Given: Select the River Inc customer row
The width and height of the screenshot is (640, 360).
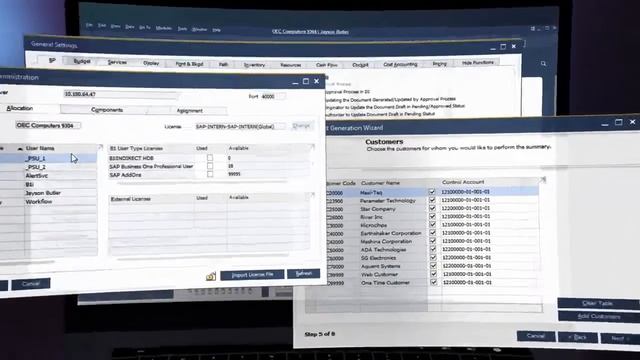Looking at the screenshot, I should (x=433, y=217).
